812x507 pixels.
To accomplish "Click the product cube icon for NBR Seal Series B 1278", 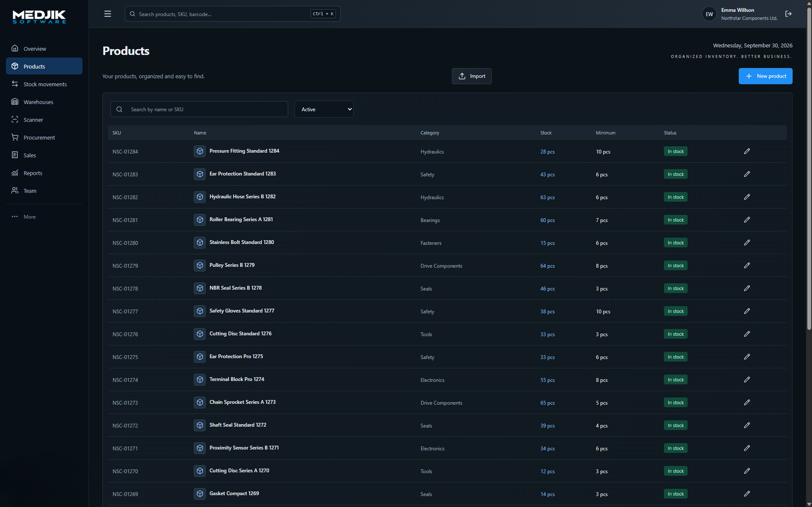I will [200, 288].
